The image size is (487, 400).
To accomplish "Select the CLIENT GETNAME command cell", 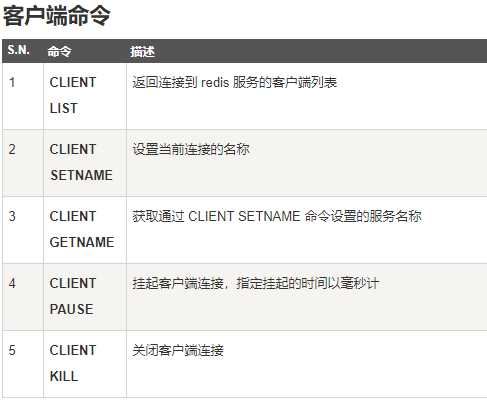I will [85, 230].
